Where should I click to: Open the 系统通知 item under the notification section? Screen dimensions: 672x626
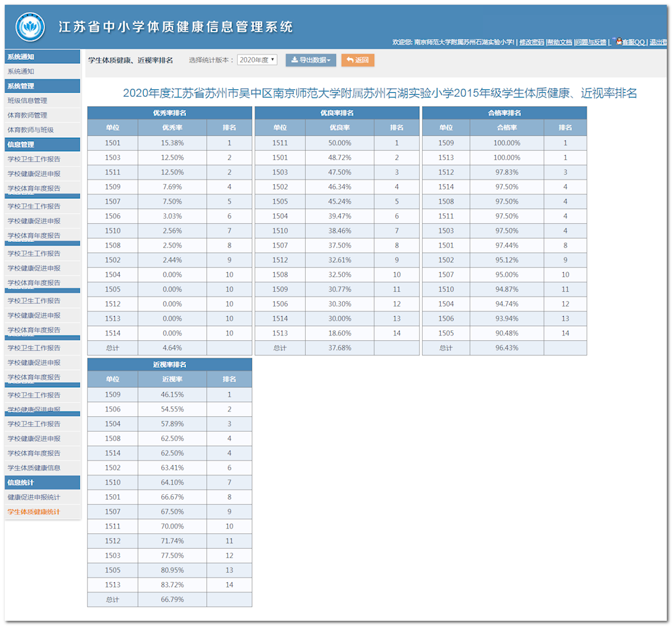(x=42, y=71)
